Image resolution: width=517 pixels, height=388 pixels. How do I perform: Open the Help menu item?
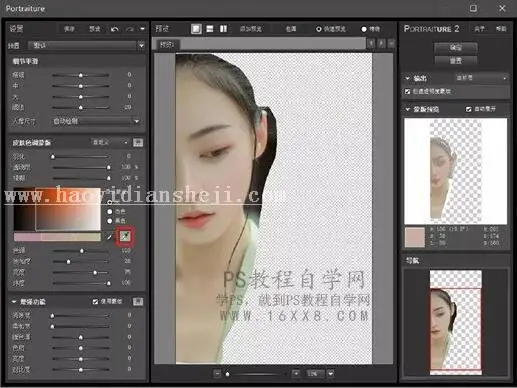(x=501, y=29)
